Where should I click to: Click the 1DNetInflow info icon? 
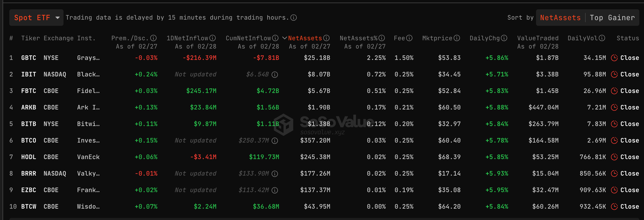(x=213, y=38)
